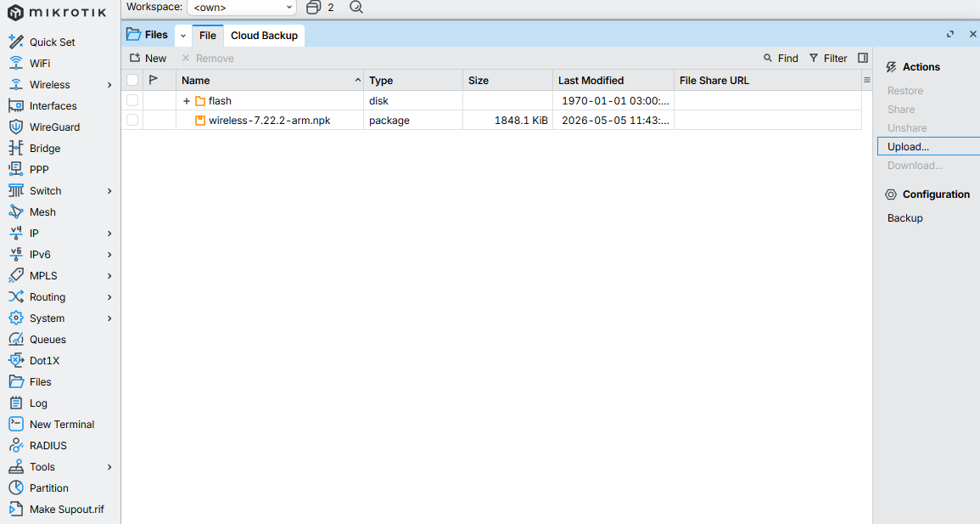This screenshot has width=980, height=524.
Task: Open the Log viewer
Action: (28, 403)
